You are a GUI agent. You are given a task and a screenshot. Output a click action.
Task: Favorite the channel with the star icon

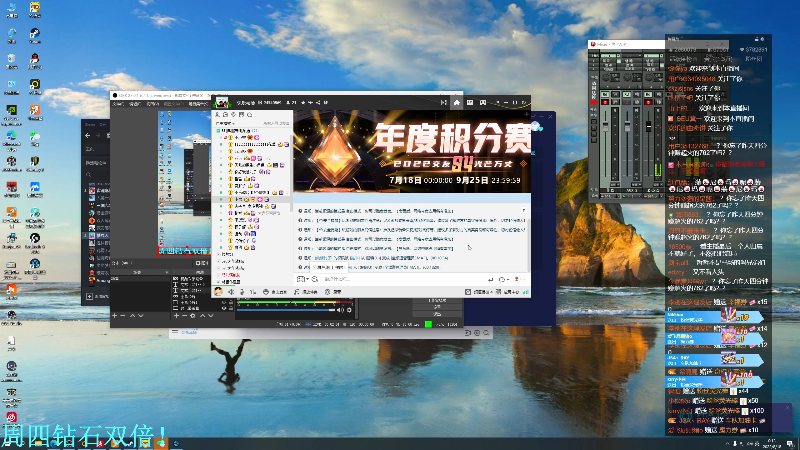303,103
